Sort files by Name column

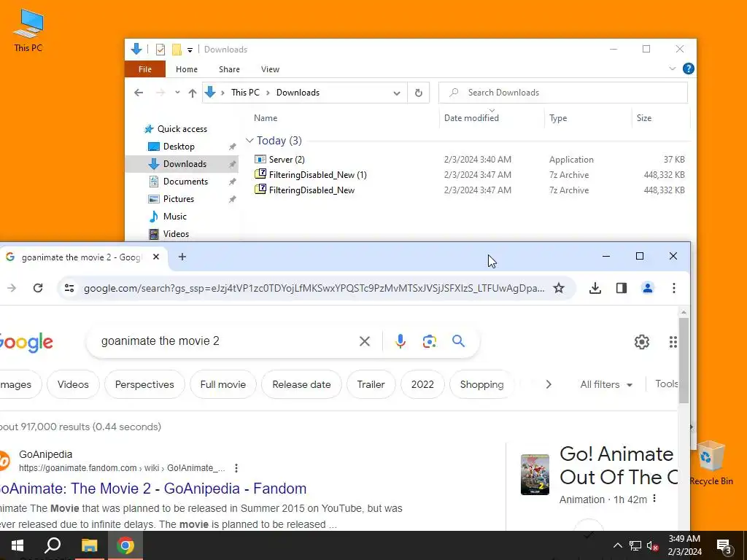[266, 118]
